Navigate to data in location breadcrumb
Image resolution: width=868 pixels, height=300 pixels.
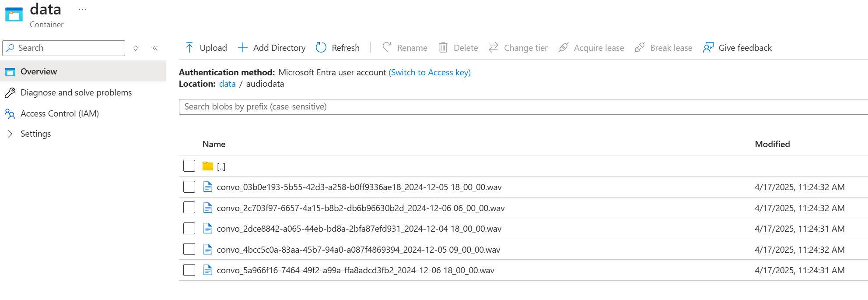click(x=227, y=84)
